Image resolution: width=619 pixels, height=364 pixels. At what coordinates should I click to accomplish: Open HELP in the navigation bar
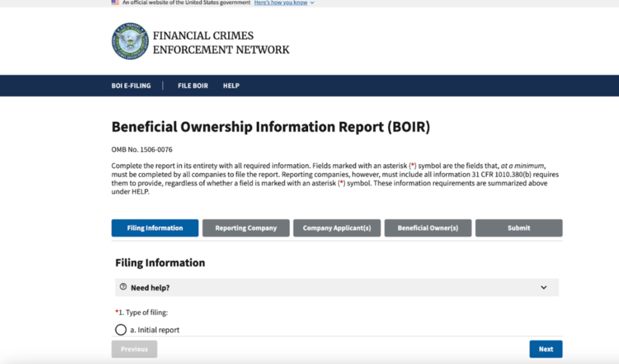pos(231,85)
